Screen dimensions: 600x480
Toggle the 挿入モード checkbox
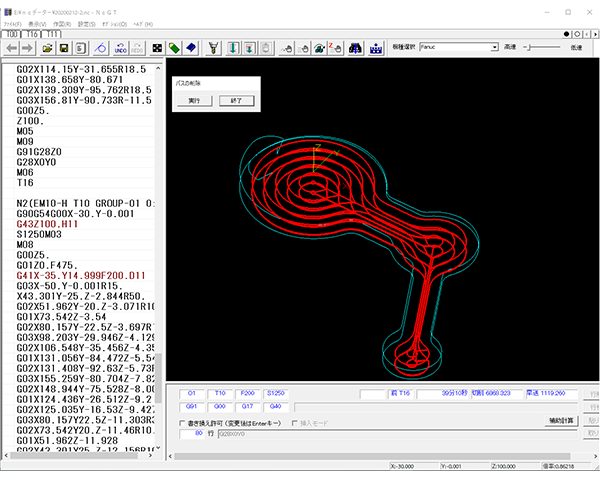point(294,423)
